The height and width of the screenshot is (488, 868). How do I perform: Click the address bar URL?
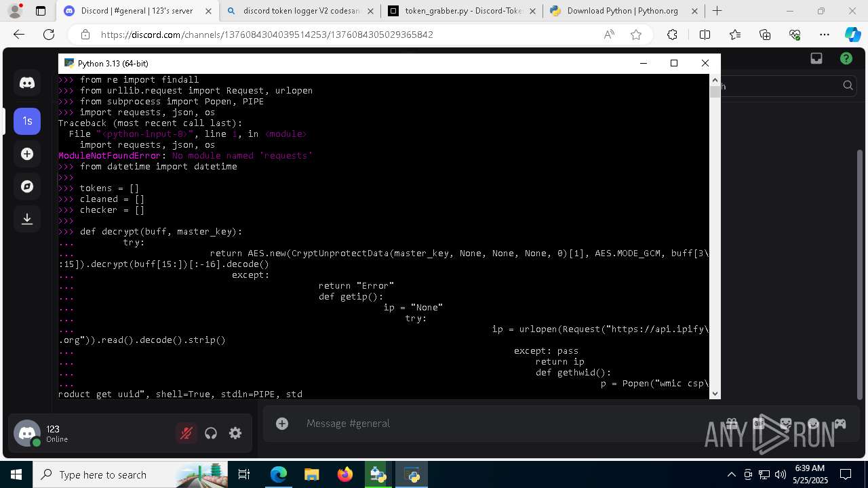coord(267,35)
